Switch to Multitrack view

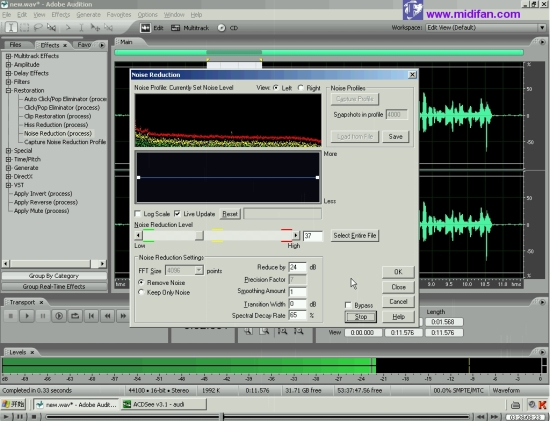coord(190,28)
